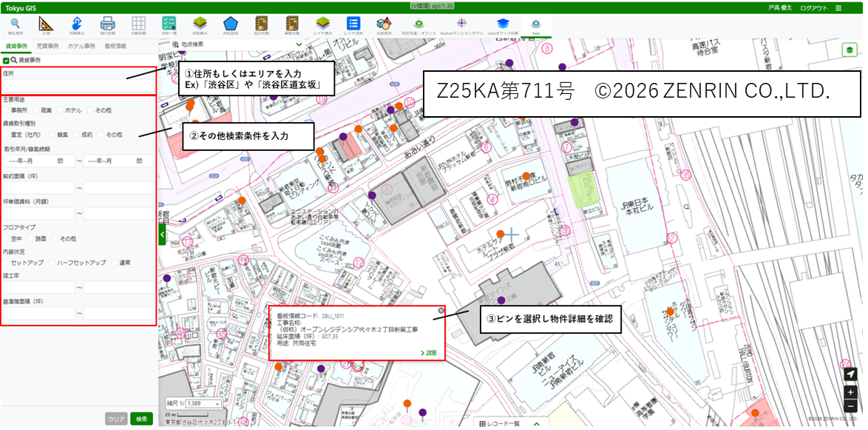Open the 簡易印刷 printer tool

click(x=107, y=26)
